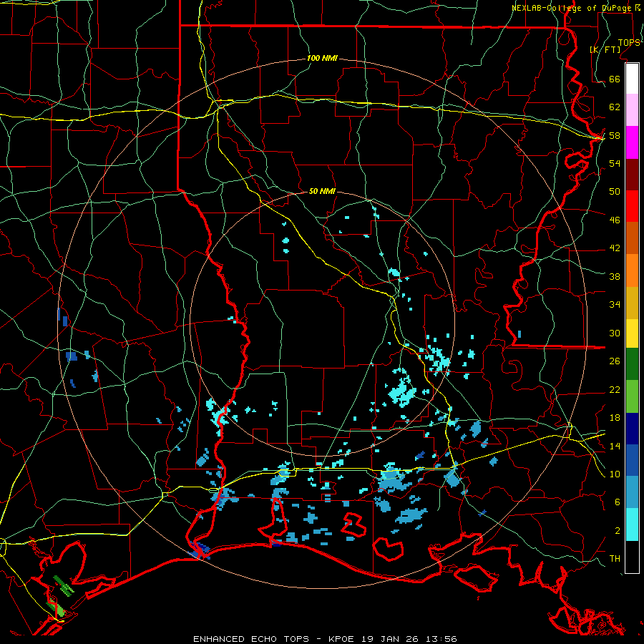This screenshot has width=644, height=644.
Task: Click the 58 legend scale value
Action: click(x=615, y=135)
